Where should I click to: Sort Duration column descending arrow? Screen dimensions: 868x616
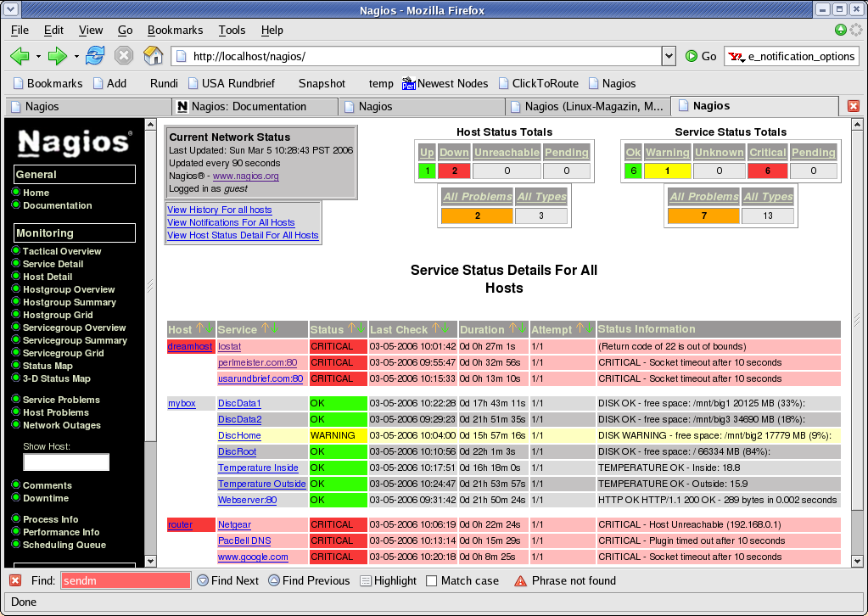[522, 328]
